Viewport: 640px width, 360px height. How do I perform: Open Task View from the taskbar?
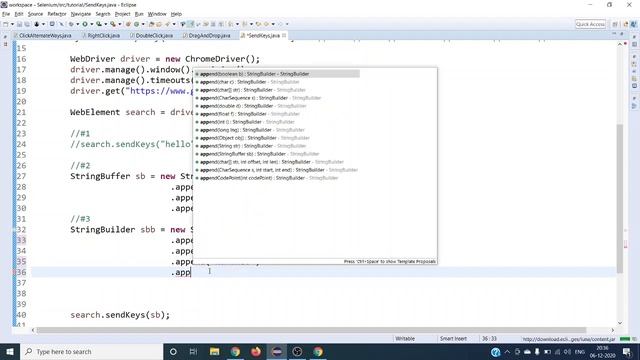coord(193,351)
